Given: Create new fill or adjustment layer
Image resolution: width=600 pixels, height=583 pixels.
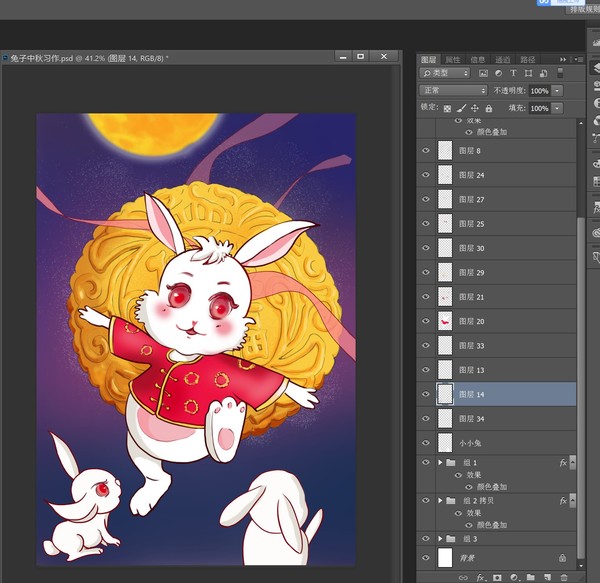Looking at the screenshot, I should (x=514, y=577).
